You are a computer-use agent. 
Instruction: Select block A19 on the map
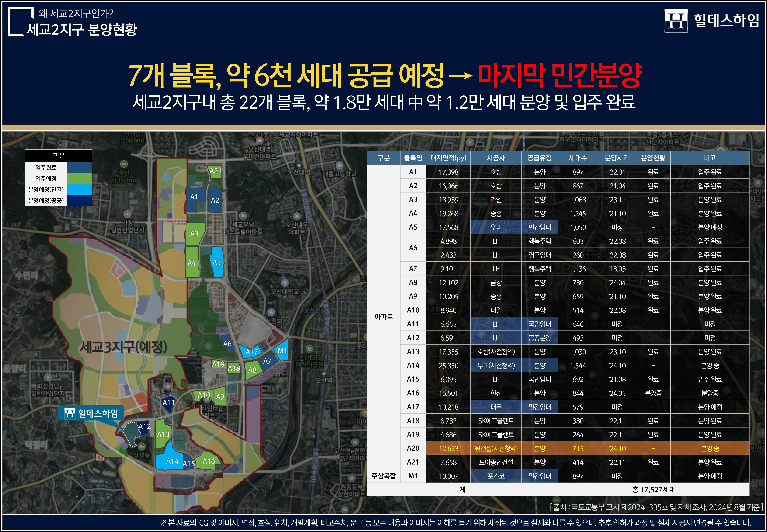[219, 364]
